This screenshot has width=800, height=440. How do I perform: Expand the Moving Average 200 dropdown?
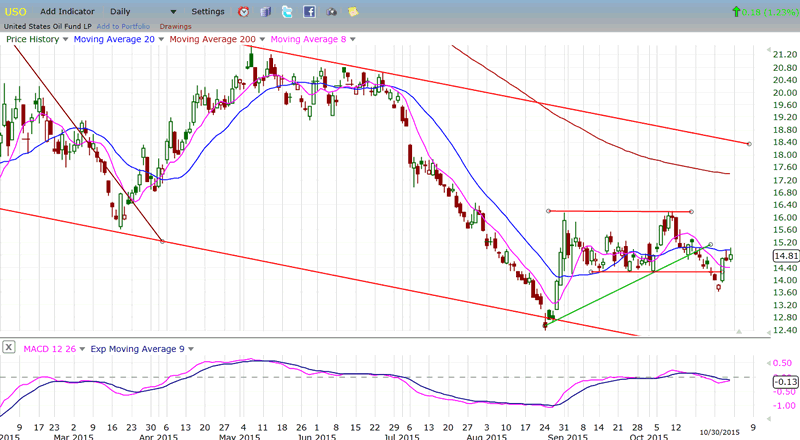coord(258,39)
